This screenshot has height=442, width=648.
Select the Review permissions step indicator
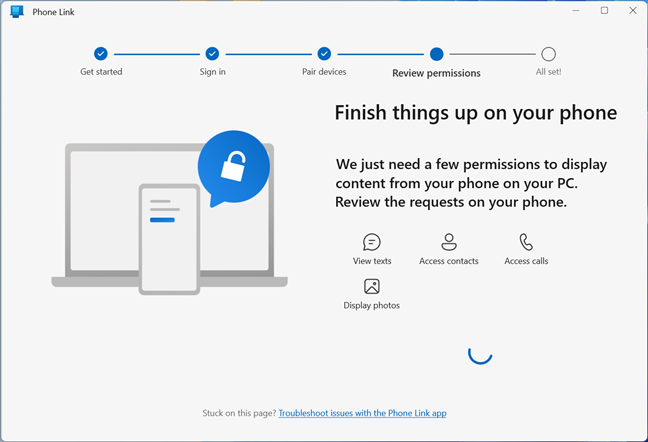coord(436,54)
